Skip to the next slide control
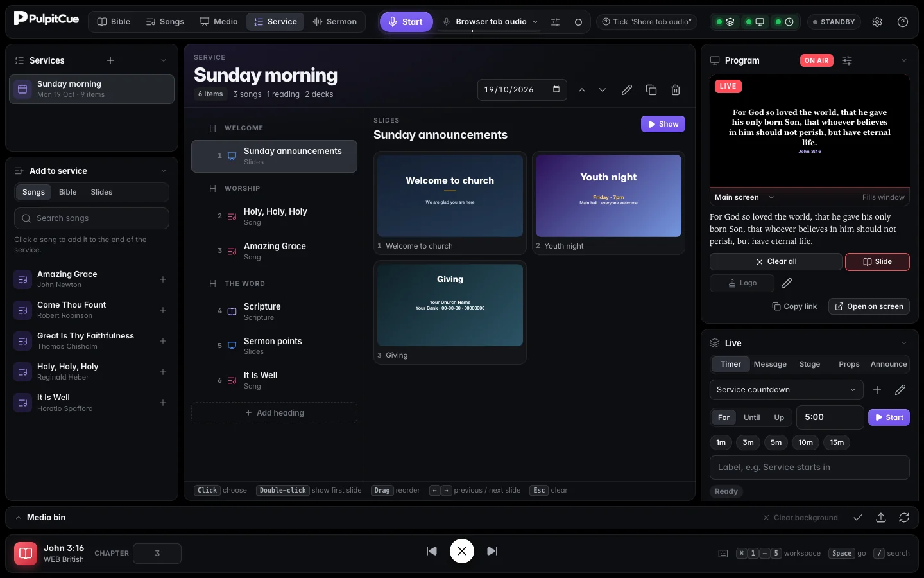Image resolution: width=924 pixels, height=578 pixels. (x=492, y=551)
